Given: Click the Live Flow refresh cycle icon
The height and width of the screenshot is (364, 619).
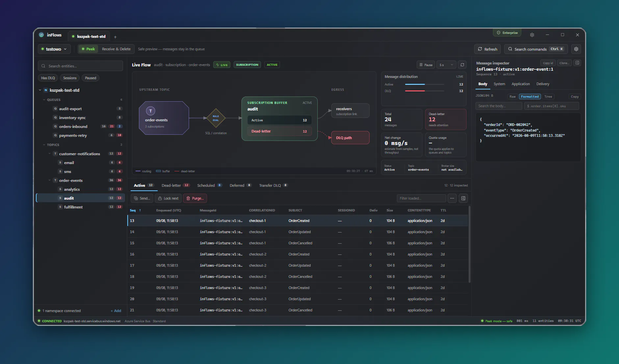Looking at the screenshot, I should tap(462, 65).
